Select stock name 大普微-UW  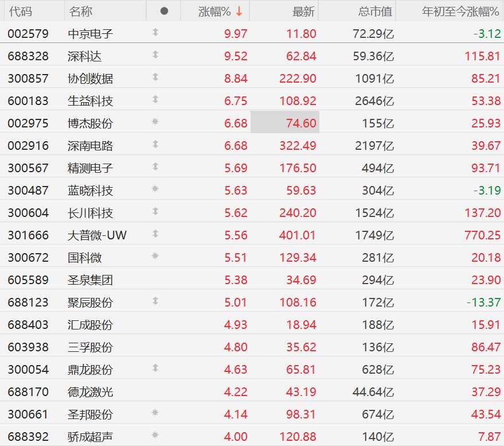(97, 235)
